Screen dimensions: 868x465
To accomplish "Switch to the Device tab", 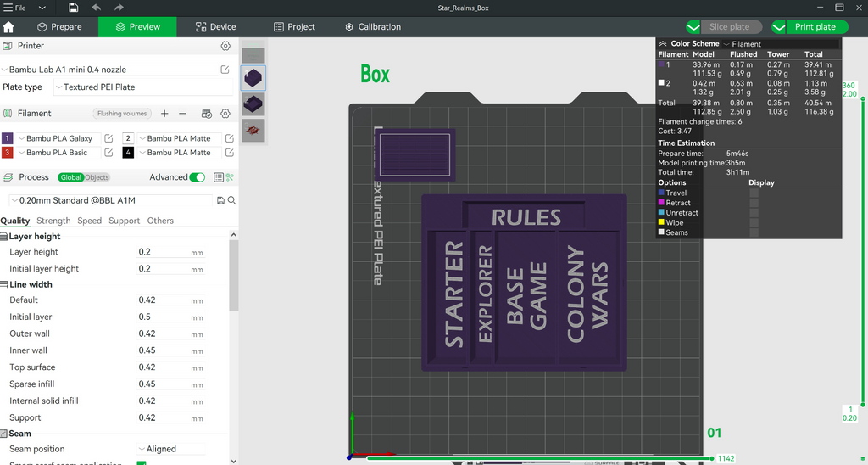I will click(x=215, y=27).
